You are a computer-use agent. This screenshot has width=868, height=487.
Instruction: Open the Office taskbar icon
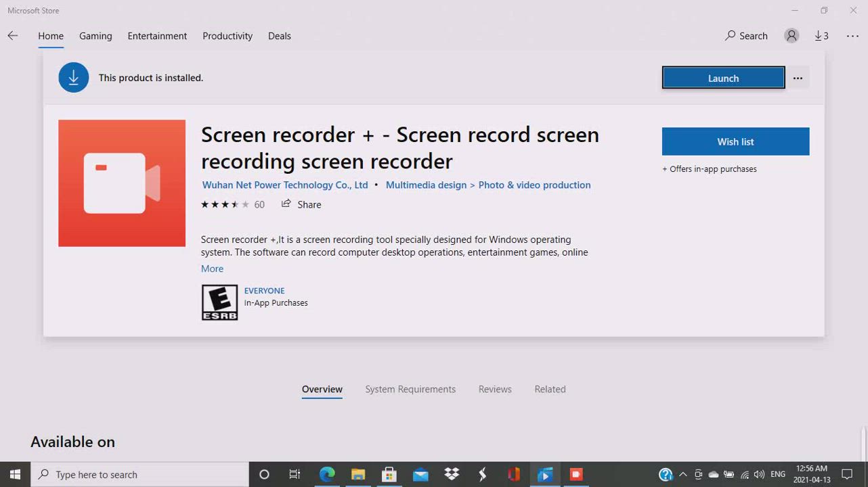point(514,474)
